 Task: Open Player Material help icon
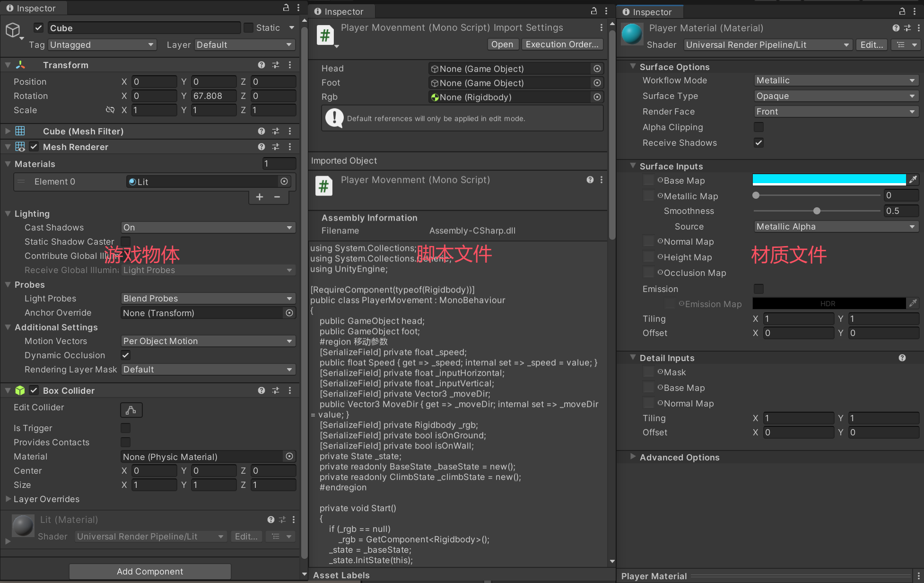[x=896, y=28]
